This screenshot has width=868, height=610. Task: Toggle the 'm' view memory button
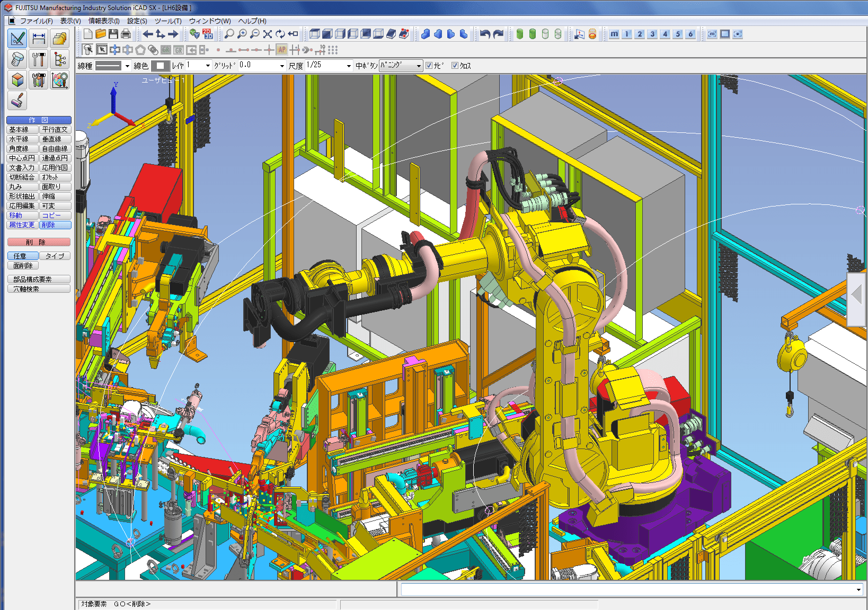tap(614, 34)
